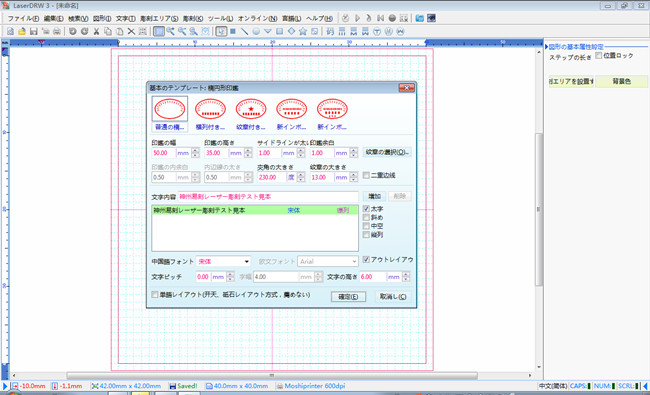
Task: Select the circle/ellipse shape tool
Action: pyautogui.click(x=256, y=32)
